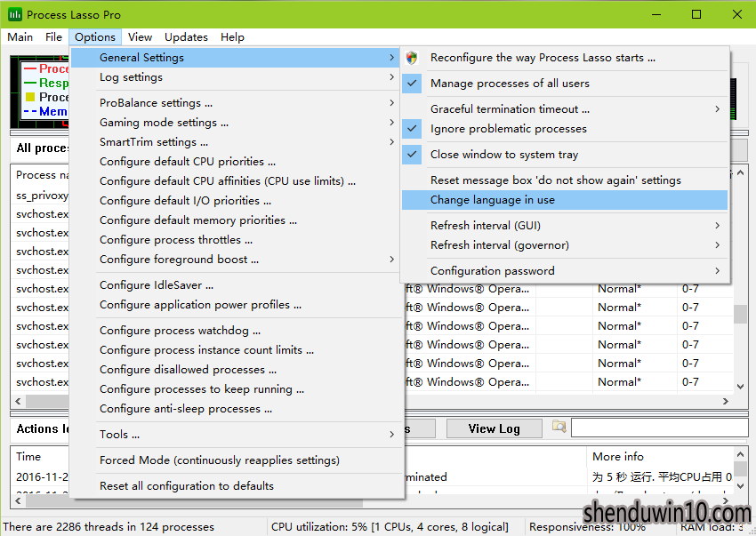Viewport: 756px width, 536px height.
Task: Click the log search input field
Action: (660, 428)
